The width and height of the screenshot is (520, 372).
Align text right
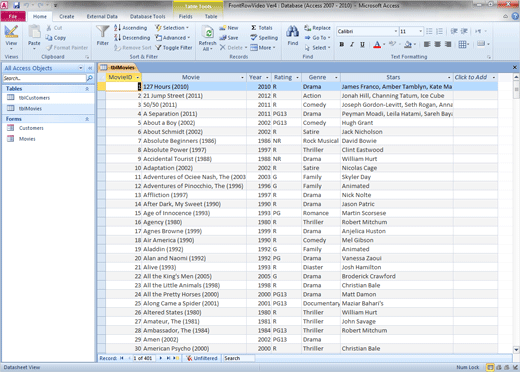click(x=448, y=44)
